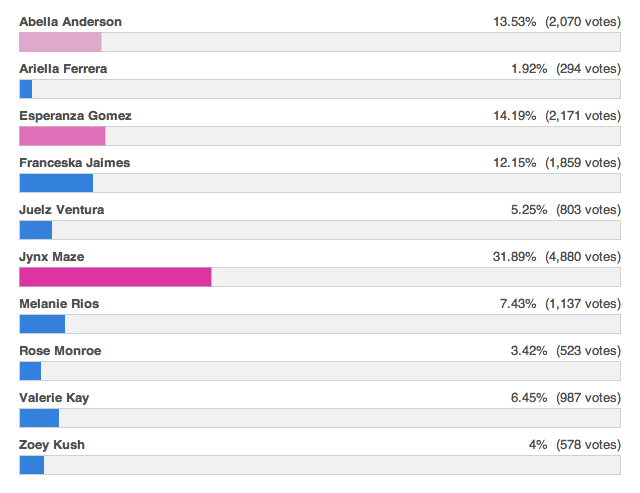Select the Valerie Kay name label
The height and width of the screenshot is (493, 640).
tap(54, 398)
